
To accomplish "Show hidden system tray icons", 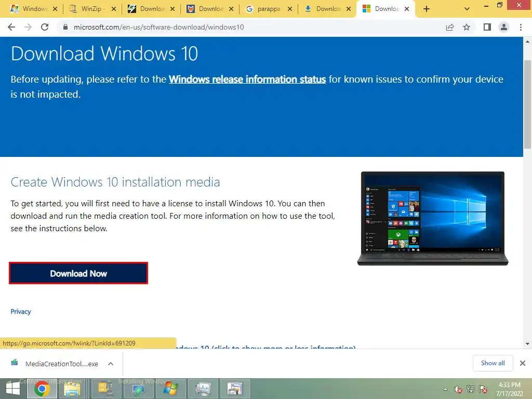I will [x=445, y=389].
